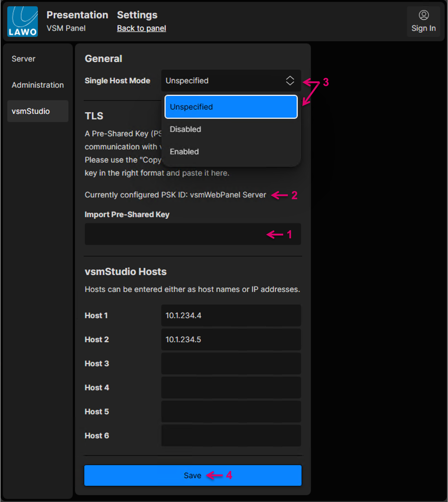
Task: Click the Back to panel link
Action: pos(141,28)
